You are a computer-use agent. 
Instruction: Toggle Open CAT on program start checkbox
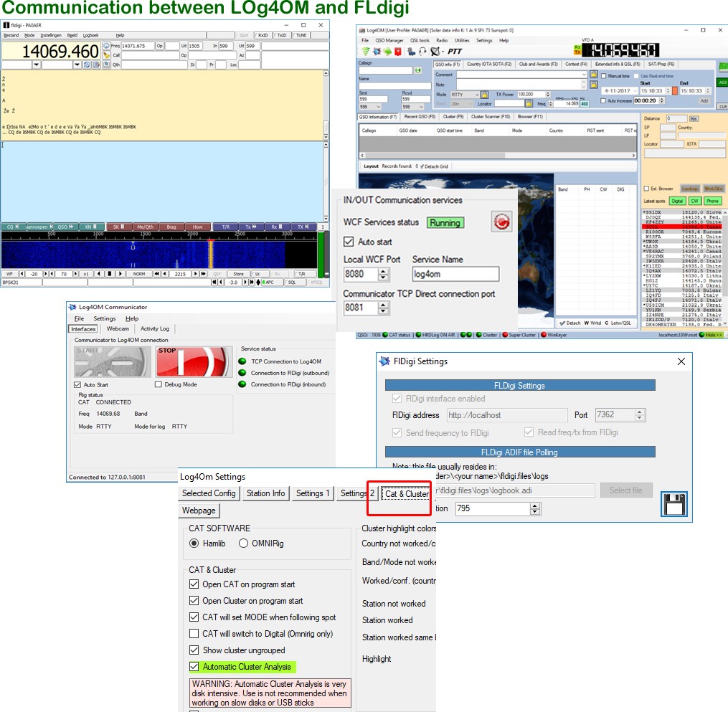194,584
